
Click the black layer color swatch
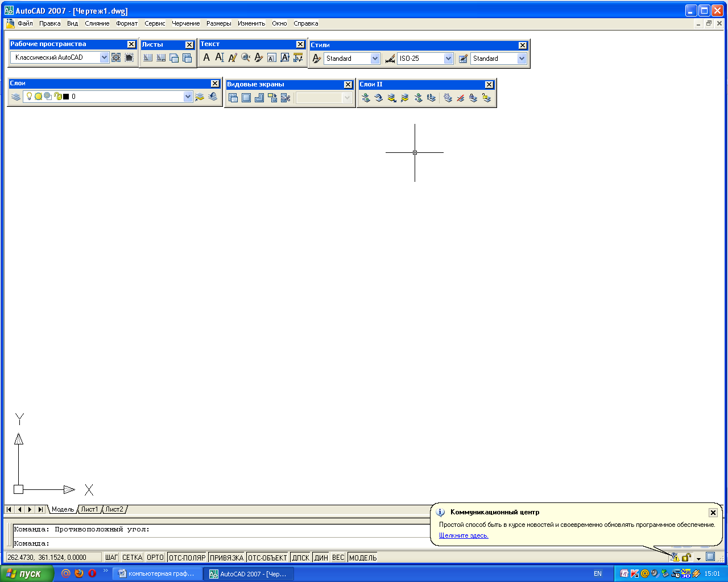66,97
